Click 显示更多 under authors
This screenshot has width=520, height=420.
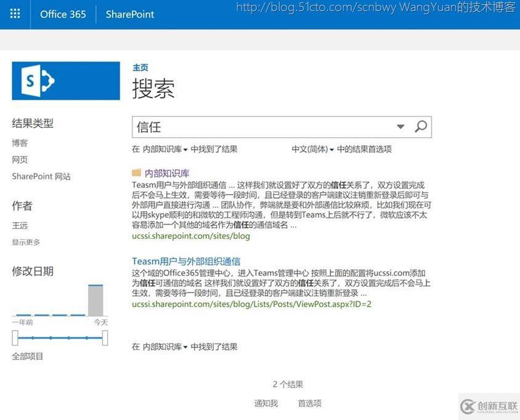(x=26, y=242)
